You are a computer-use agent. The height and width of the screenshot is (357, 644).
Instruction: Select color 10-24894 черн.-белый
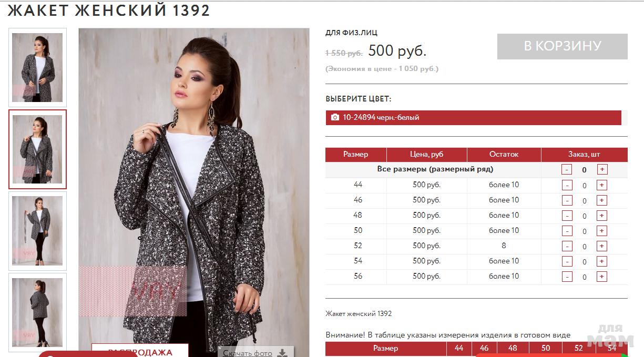pos(473,118)
